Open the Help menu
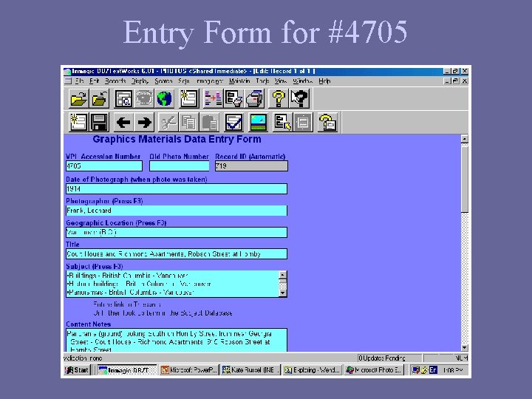The image size is (532, 399). (x=324, y=81)
